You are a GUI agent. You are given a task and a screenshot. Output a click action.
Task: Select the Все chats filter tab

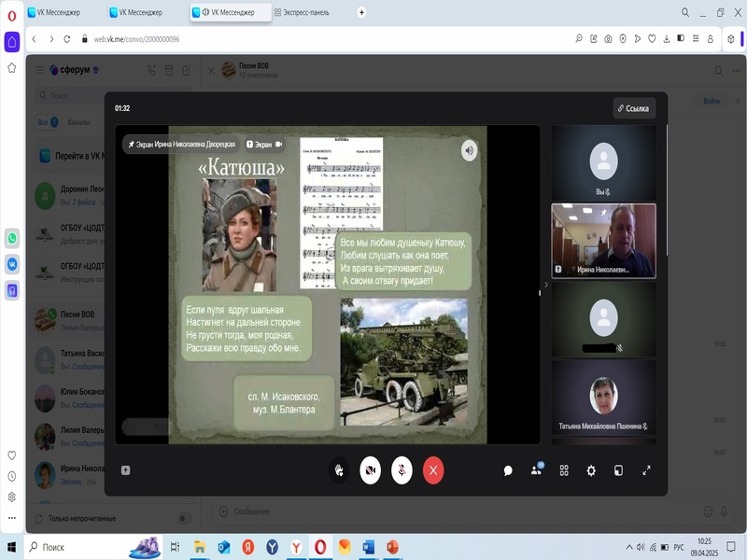(48, 122)
